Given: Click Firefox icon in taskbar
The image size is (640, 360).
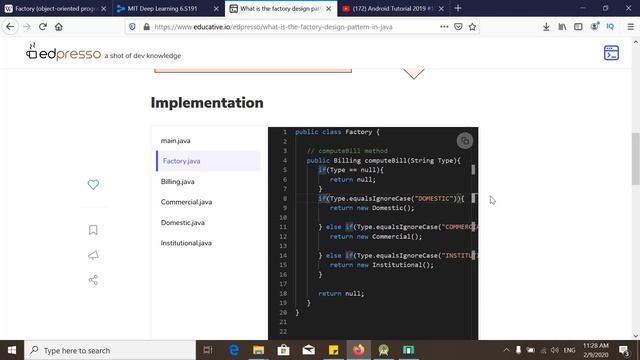Looking at the screenshot, I should [358, 350].
